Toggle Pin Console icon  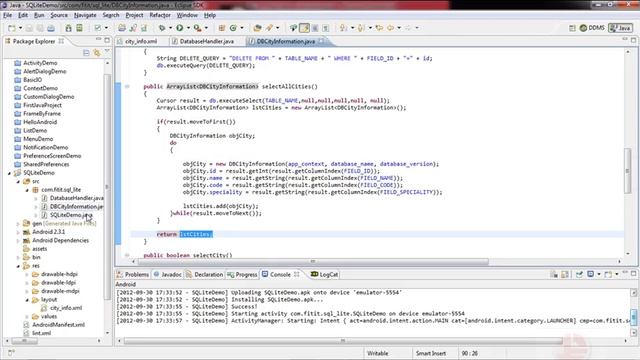pyautogui.click(x=579, y=275)
